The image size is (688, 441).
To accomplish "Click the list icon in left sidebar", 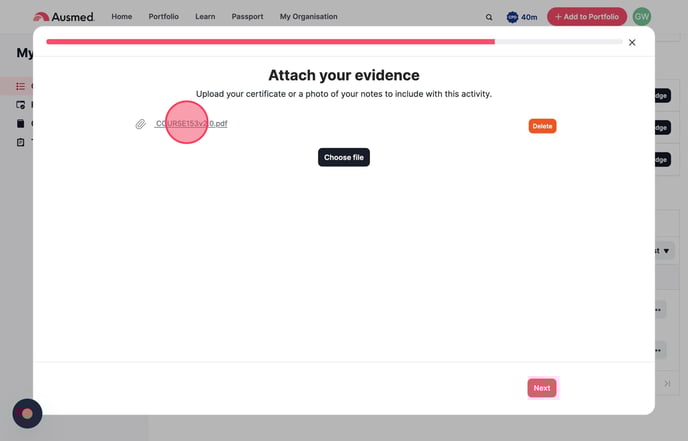I will pyautogui.click(x=20, y=86).
